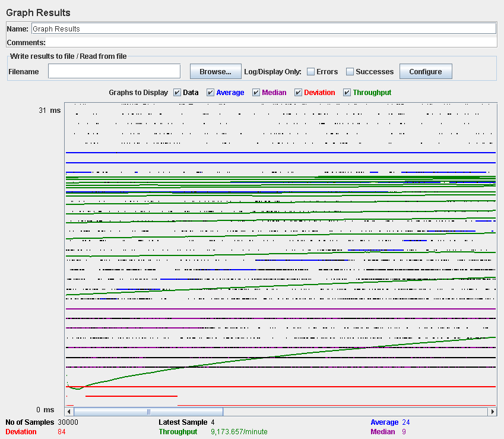The height and width of the screenshot is (439, 504).
Task: Click the Latest Sample value 4
Action: coord(213,422)
